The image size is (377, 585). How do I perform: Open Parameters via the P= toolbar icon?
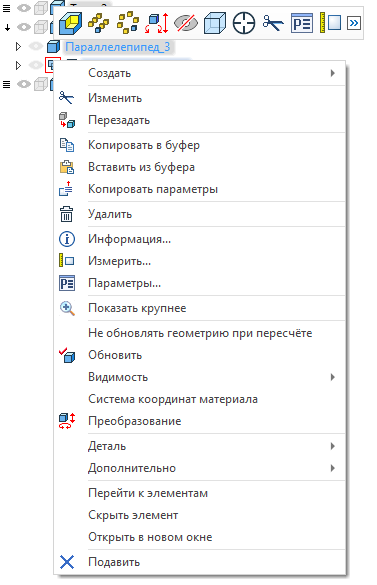[x=302, y=23]
